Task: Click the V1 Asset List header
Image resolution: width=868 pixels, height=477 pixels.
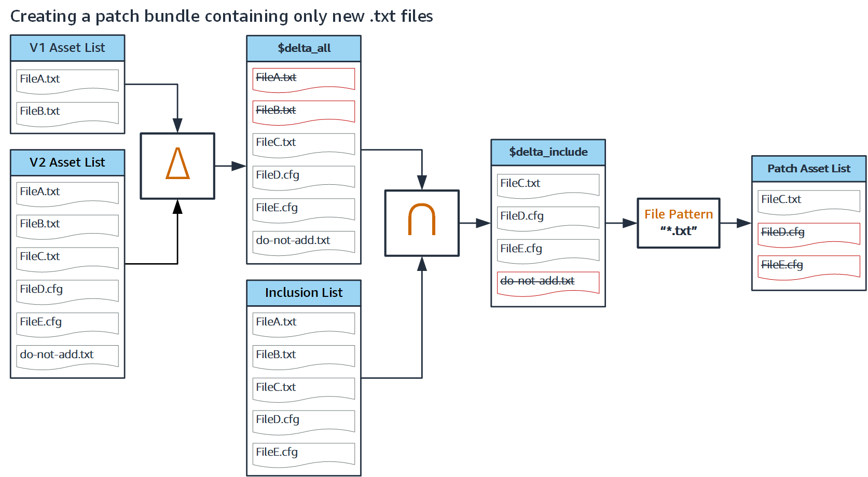Action: [67, 48]
